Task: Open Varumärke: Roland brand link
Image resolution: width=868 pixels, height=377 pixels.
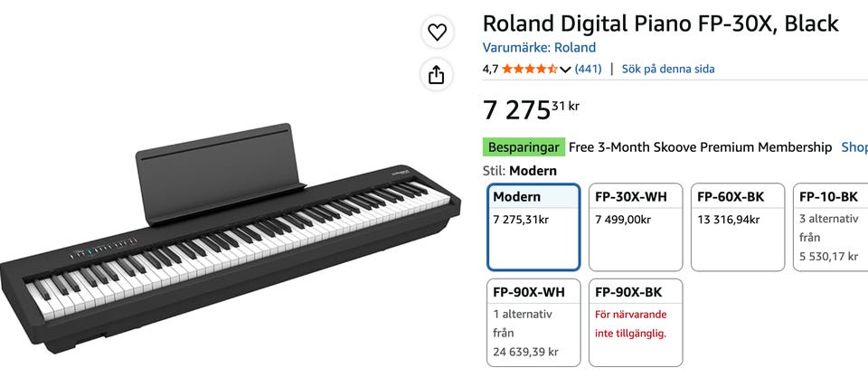Action: click(539, 48)
